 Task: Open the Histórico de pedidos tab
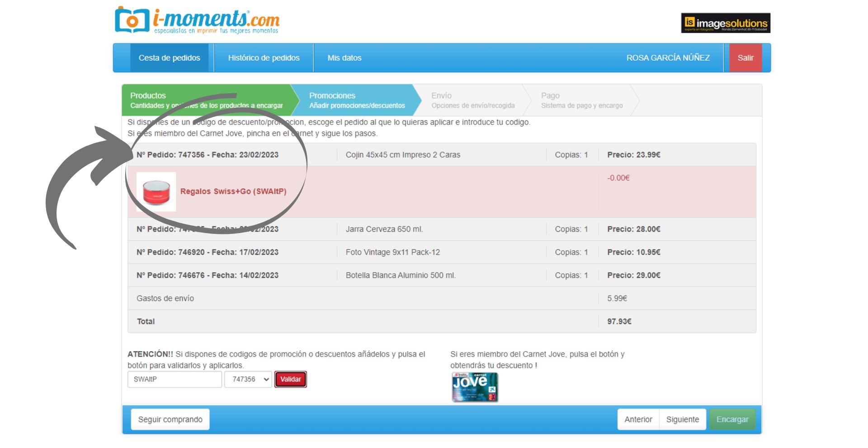264,58
